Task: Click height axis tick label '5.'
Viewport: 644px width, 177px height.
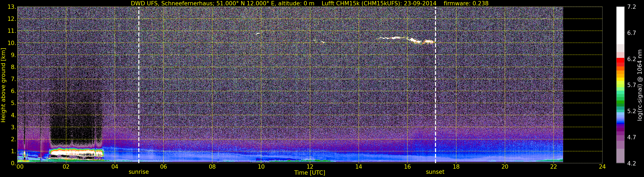Action: pyautogui.click(x=13, y=103)
